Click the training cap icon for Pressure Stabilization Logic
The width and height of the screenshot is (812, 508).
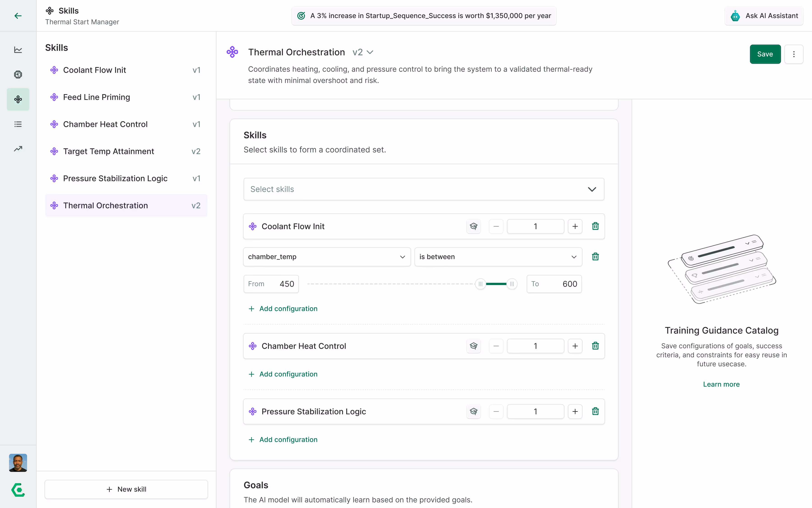coord(473,411)
